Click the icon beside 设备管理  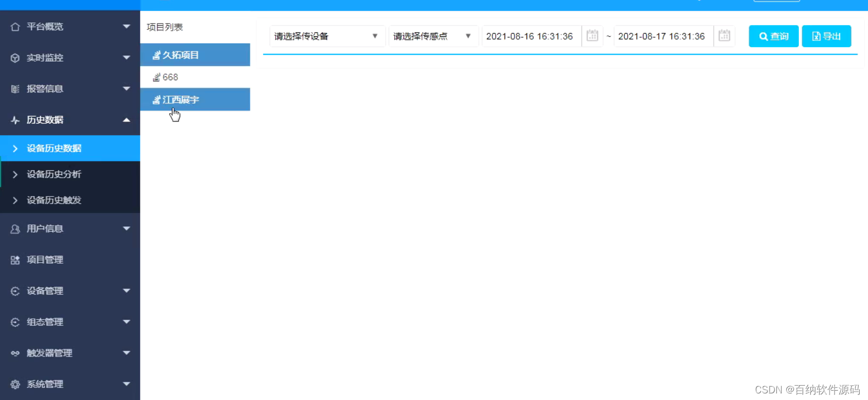pos(15,291)
